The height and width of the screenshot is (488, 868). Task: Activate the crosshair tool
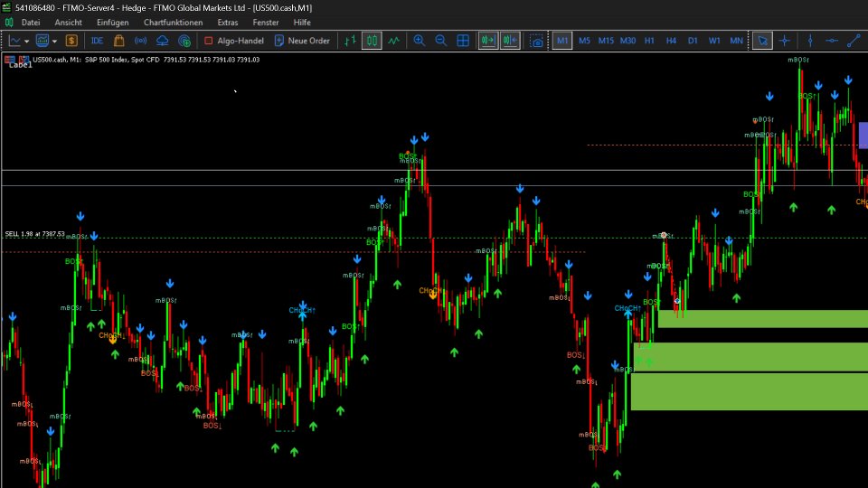pos(785,41)
